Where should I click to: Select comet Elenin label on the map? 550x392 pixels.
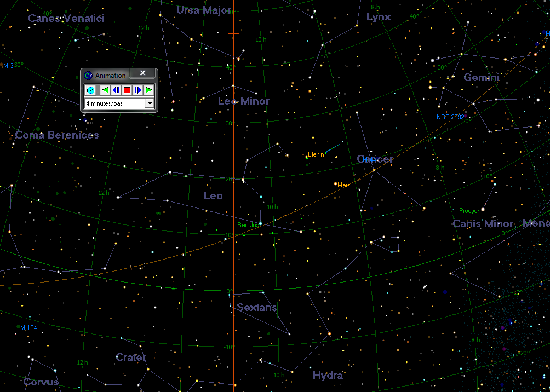tap(316, 154)
